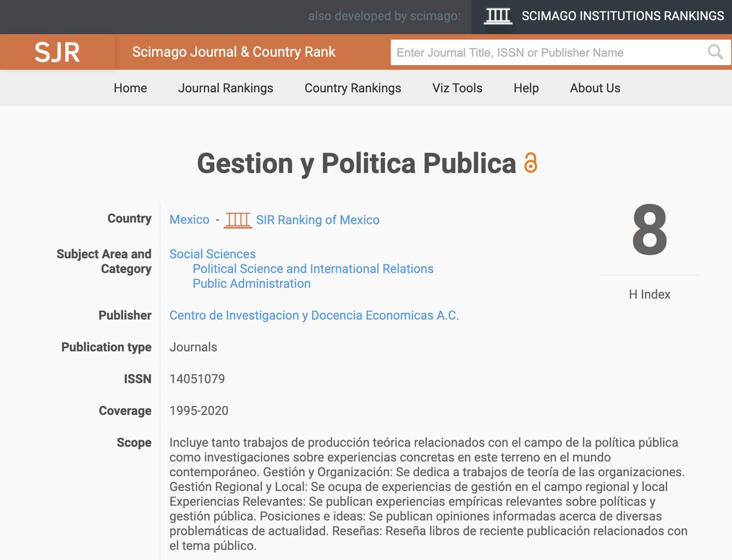
Task: Click the Publication type field label
Action: point(106,347)
